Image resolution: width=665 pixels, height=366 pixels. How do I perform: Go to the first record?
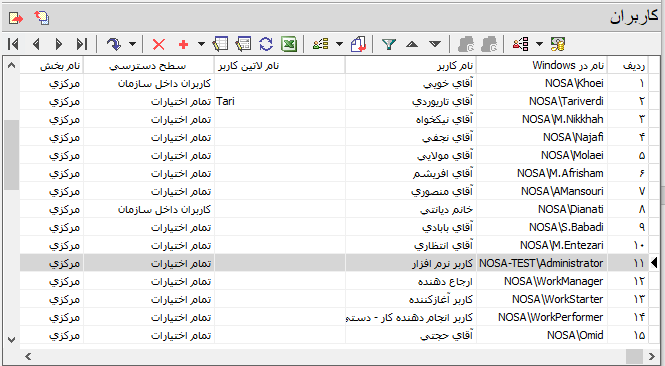pos(13,44)
